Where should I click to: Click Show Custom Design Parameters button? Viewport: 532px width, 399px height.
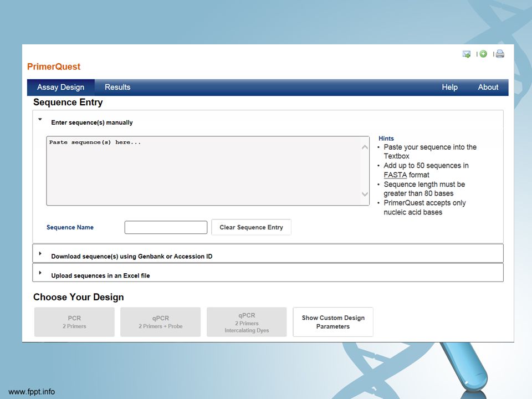[x=333, y=322]
